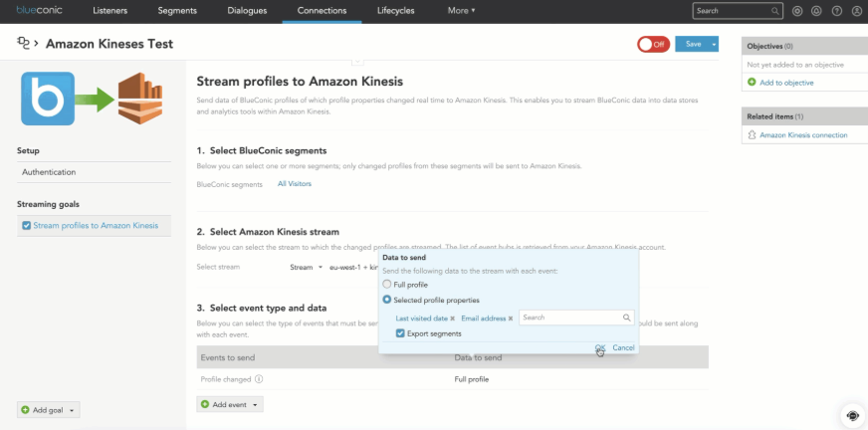
Task: Click the support chat icon bottom right
Action: [852, 416]
